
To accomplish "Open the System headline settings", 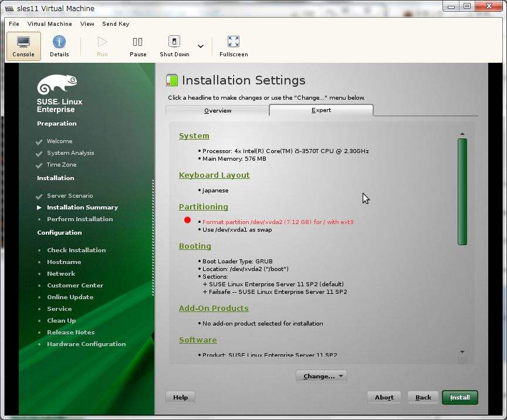I will point(194,136).
